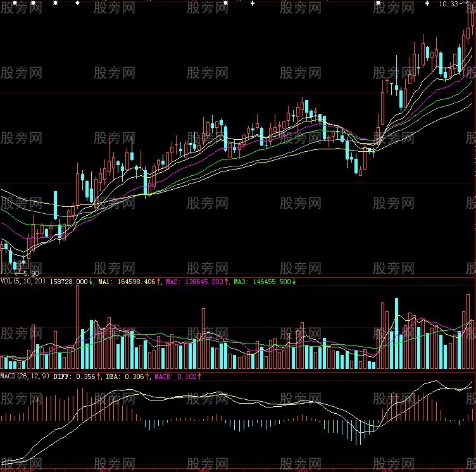
Task: Click the DIFF: 0.356 value
Action: click(x=75, y=376)
